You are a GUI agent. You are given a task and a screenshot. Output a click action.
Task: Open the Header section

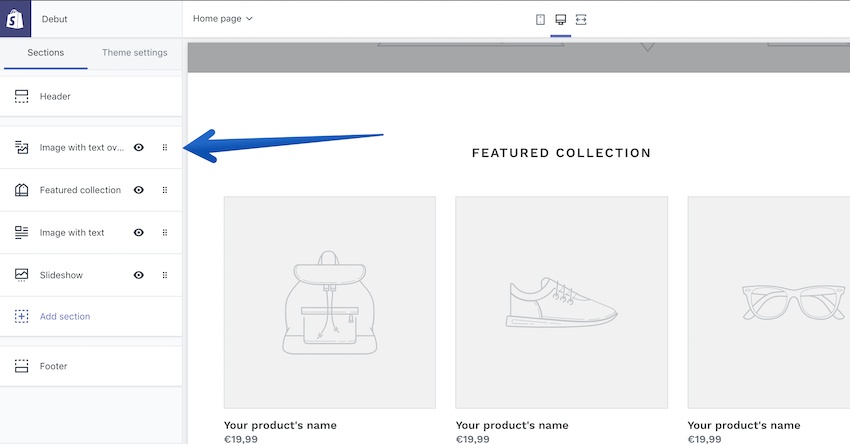91,96
